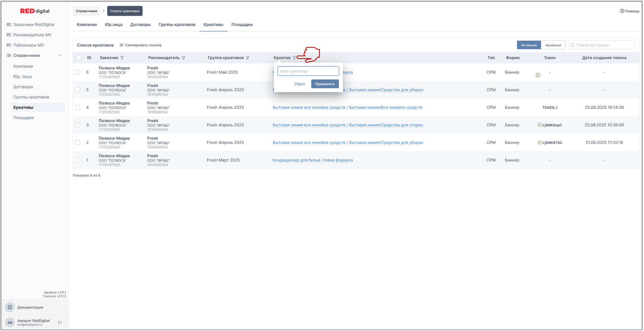Open the Группы креативов tab

(x=177, y=25)
